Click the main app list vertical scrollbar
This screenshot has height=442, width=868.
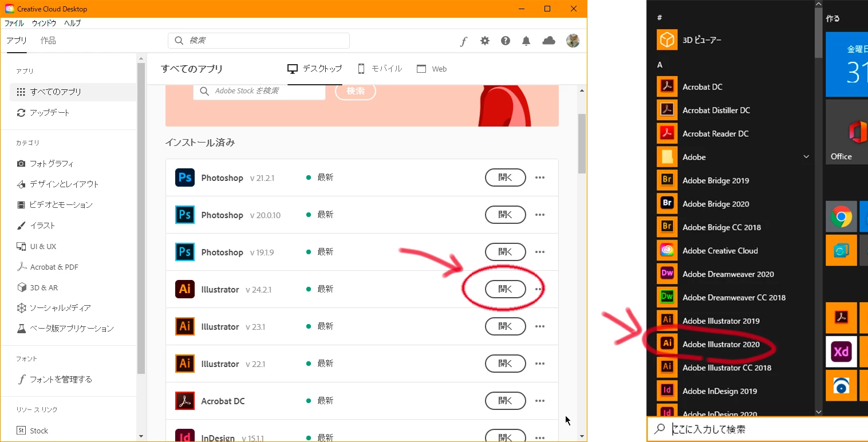point(582,143)
